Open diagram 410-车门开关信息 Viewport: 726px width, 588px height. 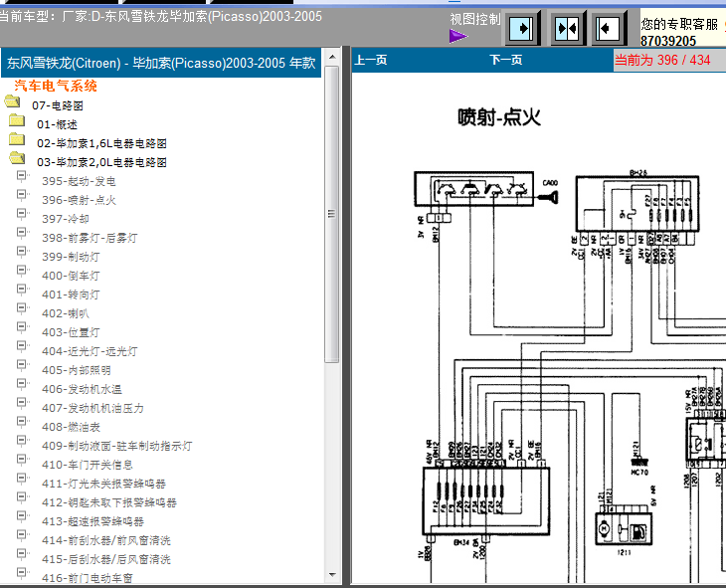click(x=88, y=465)
